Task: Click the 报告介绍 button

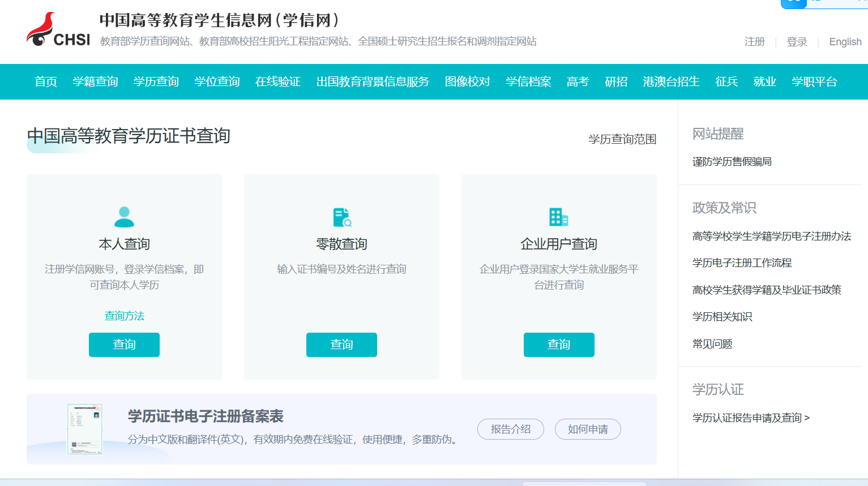Action: point(511,429)
